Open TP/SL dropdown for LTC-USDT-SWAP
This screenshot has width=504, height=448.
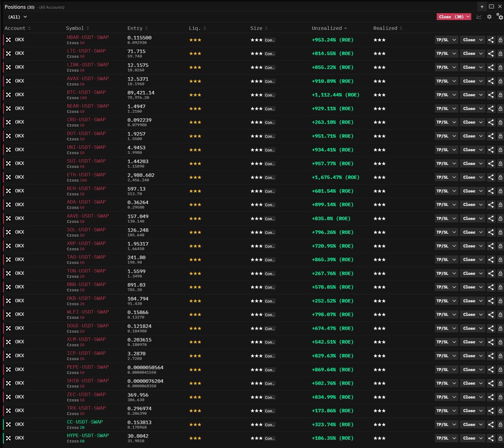tap(446, 53)
